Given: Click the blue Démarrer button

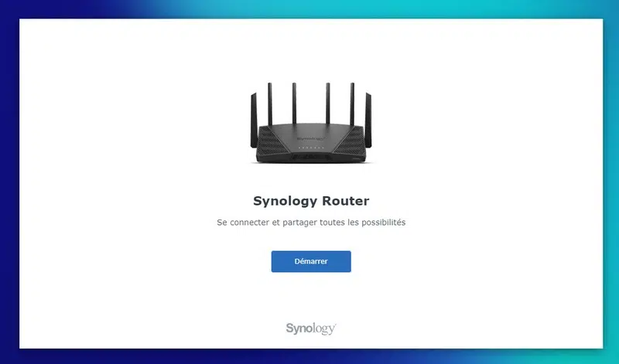Looking at the screenshot, I should [311, 261].
